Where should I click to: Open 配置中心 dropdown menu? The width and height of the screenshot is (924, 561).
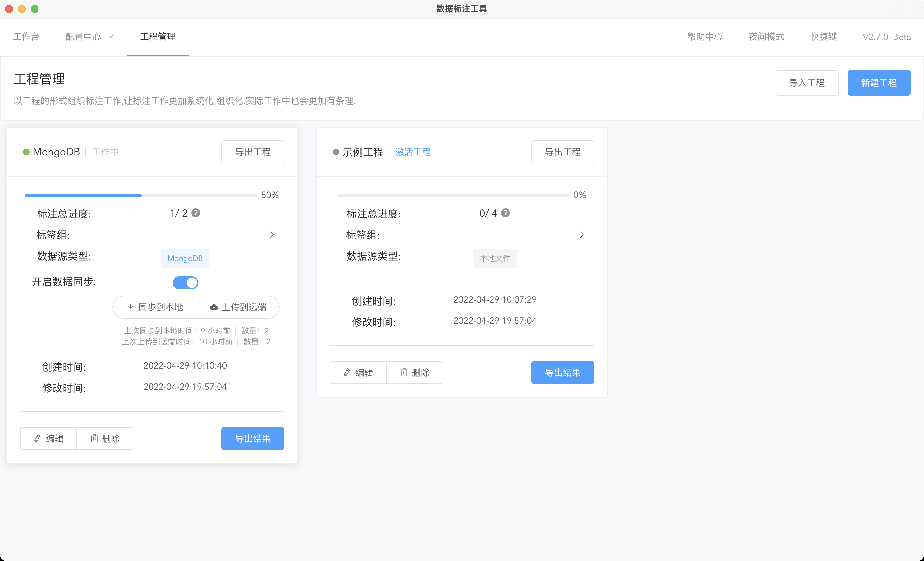89,37
